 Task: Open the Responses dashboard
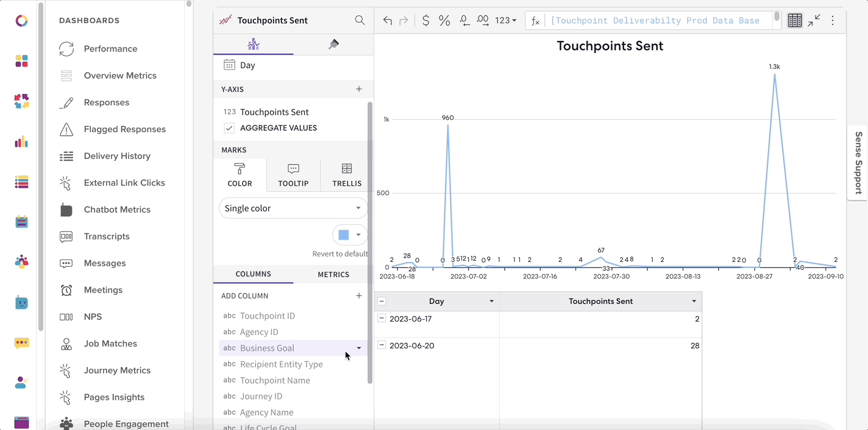coord(107,102)
